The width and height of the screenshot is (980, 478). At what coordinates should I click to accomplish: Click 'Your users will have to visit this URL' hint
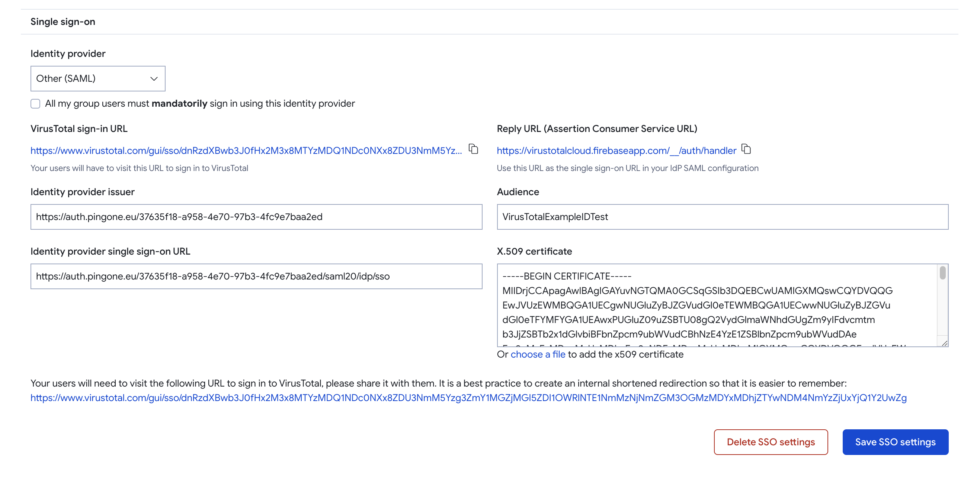139,168
